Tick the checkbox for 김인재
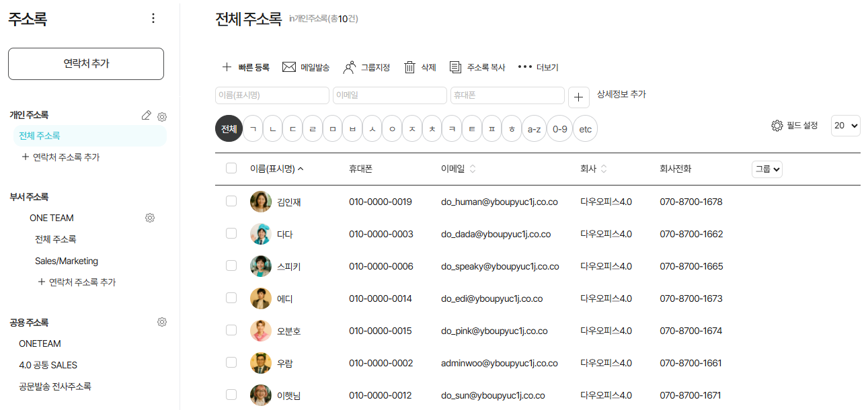The width and height of the screenshot is (868, 410). (231, 201)
